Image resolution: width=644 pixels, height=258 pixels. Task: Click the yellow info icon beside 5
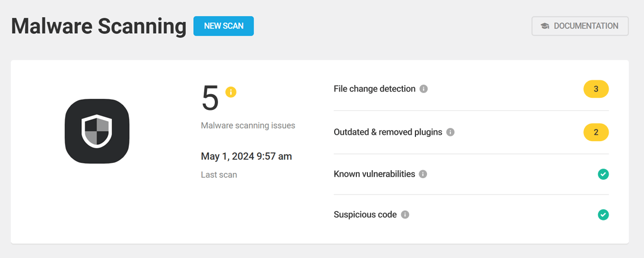point(231,92)
